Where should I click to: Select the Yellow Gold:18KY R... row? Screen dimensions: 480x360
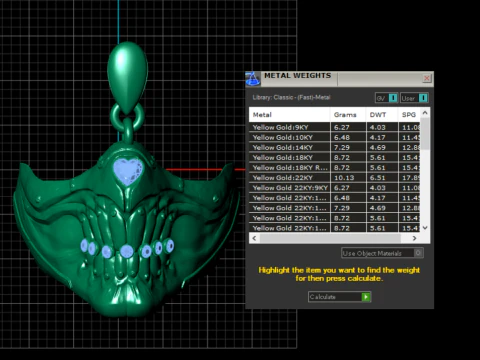[335, 167]
